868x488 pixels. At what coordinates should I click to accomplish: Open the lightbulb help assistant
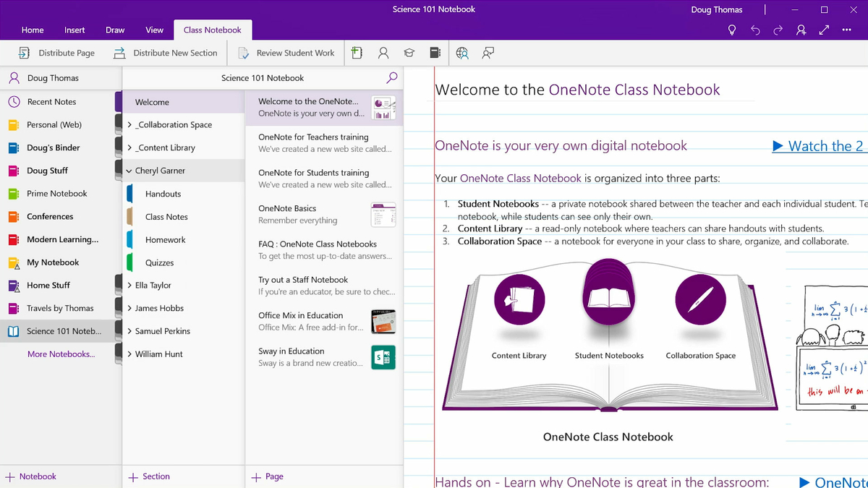pyautogui.click(x=731, y=30)
